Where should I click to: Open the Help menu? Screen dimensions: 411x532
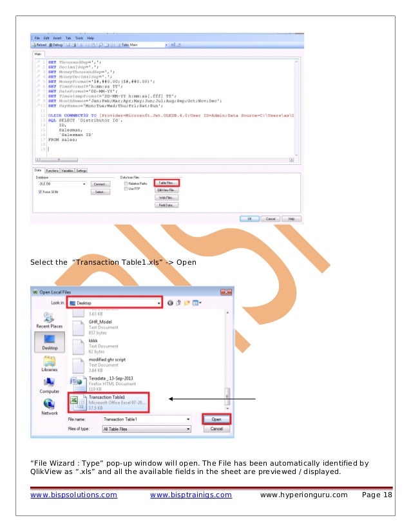91,38
